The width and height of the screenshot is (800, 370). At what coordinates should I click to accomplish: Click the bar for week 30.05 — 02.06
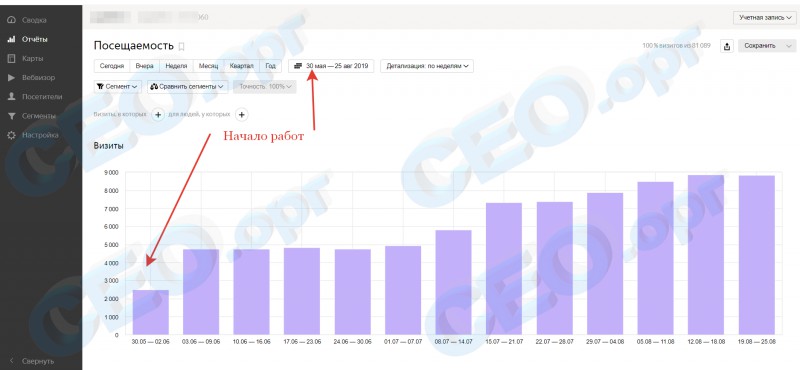click(151, 312)
